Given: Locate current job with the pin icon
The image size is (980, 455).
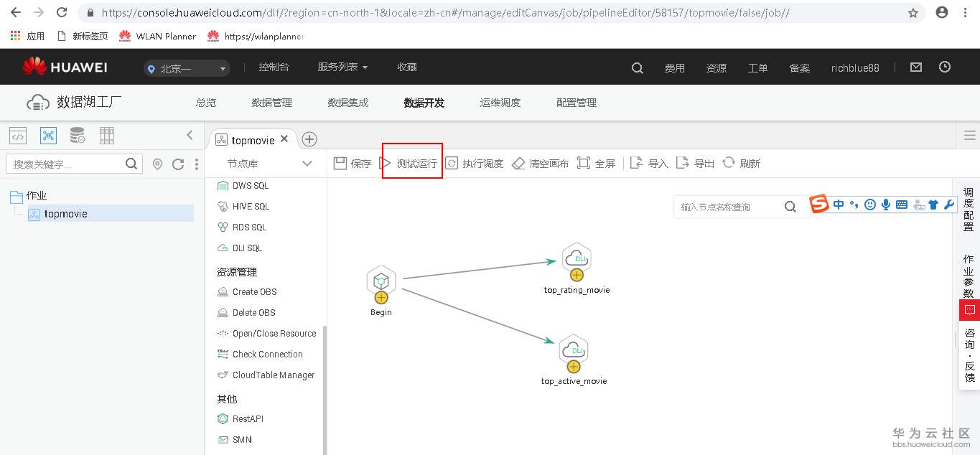Looking at the screenshot, I should click(158, 164).
